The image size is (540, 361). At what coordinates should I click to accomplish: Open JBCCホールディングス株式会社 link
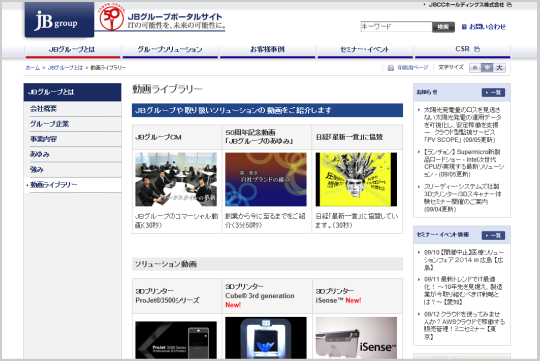[x=467, y=4]
